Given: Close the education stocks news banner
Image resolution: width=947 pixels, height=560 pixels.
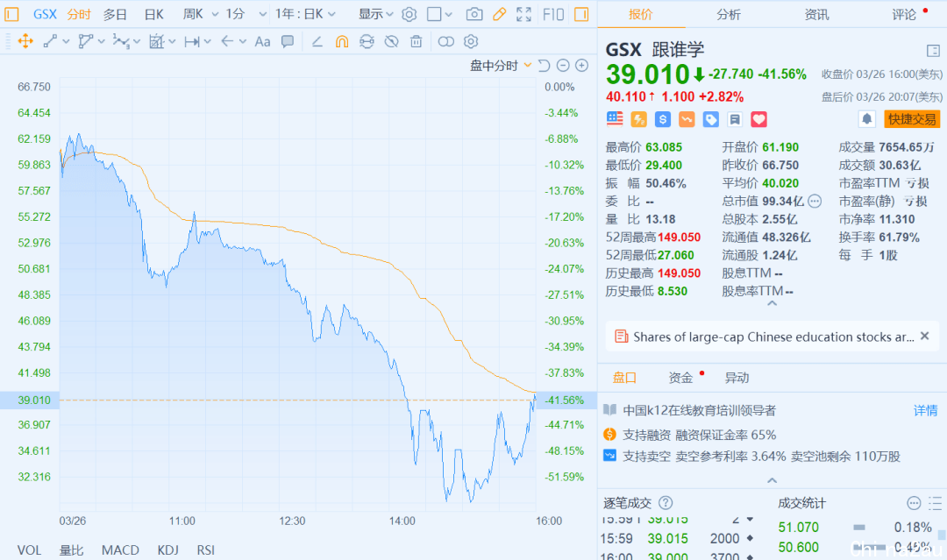Looking at the screenshot, I should click(925, 337).
